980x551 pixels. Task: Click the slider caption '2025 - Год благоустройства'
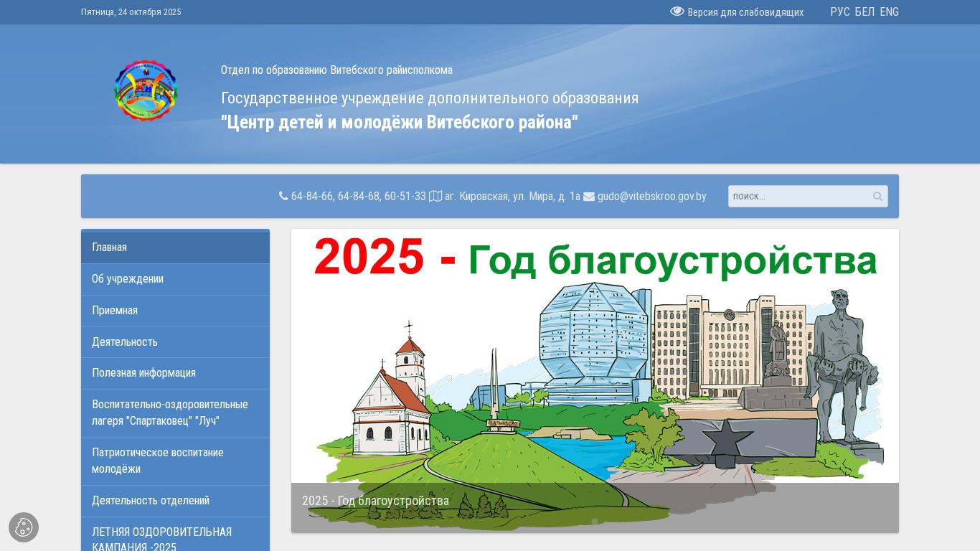pyautogui.click(x=375, y=501)
